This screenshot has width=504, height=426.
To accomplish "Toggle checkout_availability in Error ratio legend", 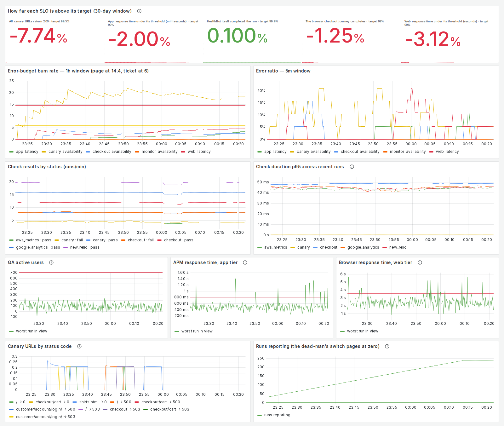I will pyautogui.click(x=360, y=152).
